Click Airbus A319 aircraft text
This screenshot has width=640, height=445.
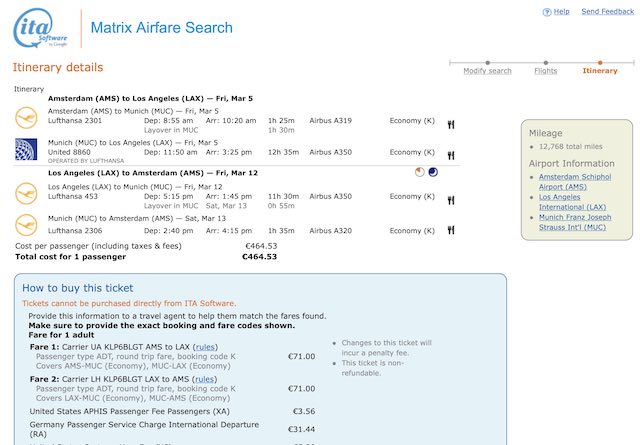click(331, 120)
